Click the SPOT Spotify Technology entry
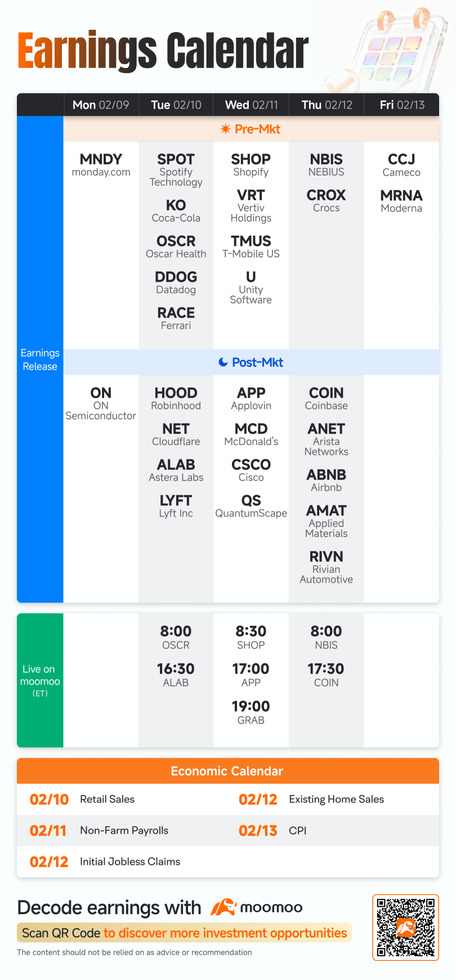Screen dimensions: 456x980 (176, 169)
